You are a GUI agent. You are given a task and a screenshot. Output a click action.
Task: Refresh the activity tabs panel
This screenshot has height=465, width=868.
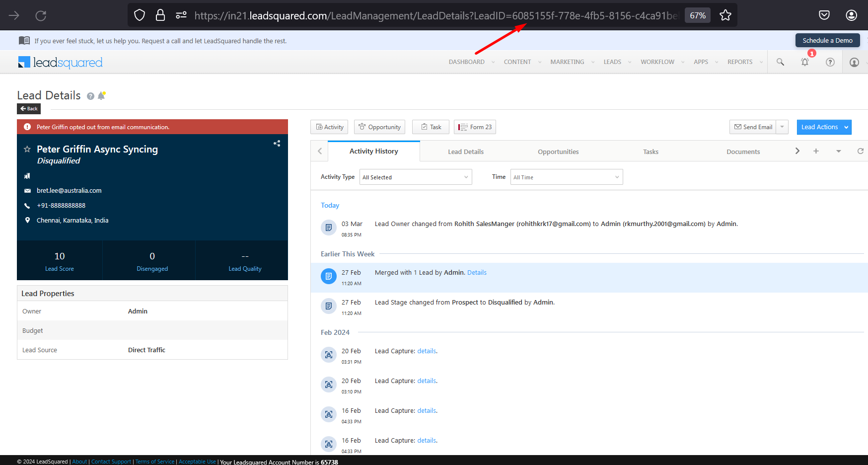860,151
